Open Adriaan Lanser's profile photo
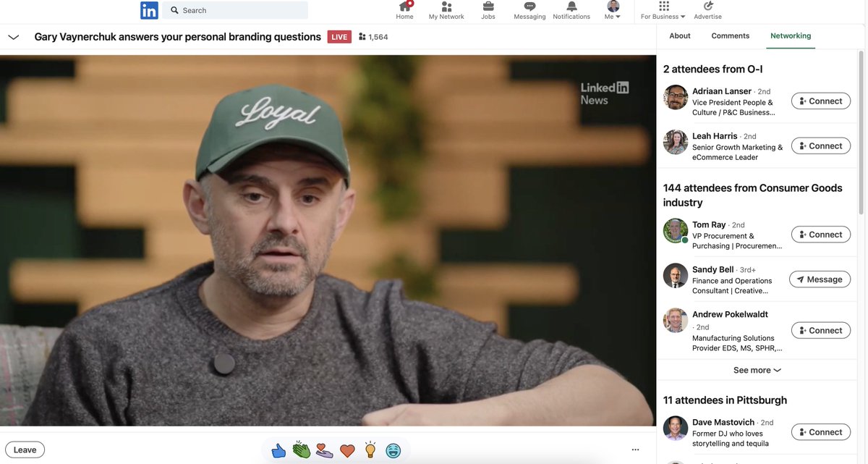 click(x=676, y=97)
